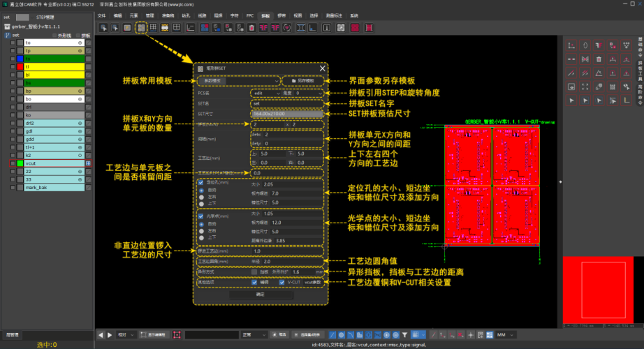Image resolution: width=644 pixels, height=349 pixels.
Task: Click the circular rotate toolbar icon
Action: coord(287,28)
